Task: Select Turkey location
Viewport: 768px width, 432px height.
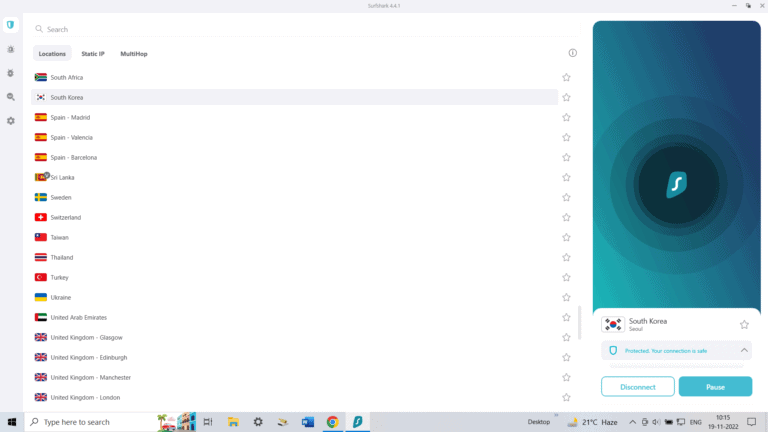Action: point(294,277)
